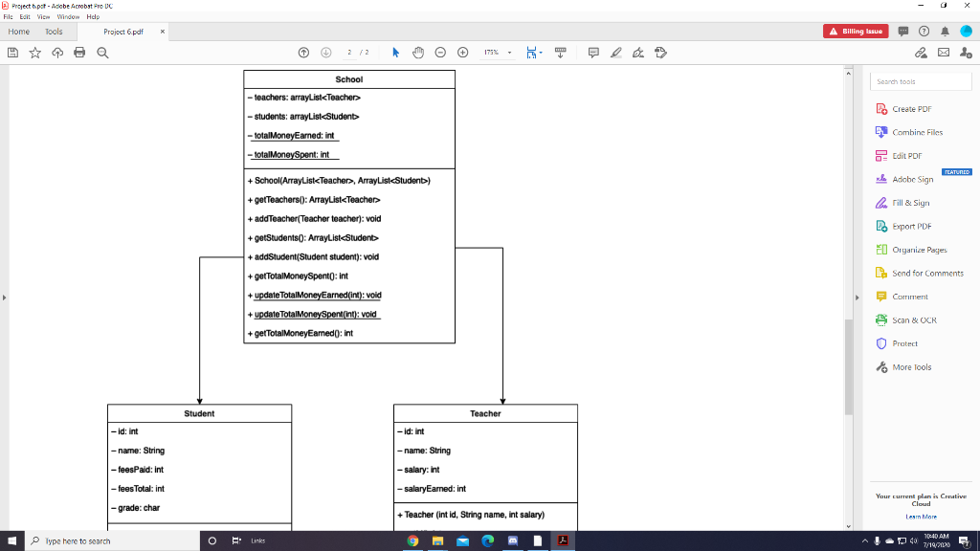
Task: Send the file by email
Action: pyautogui.click(x=944, y=53)
